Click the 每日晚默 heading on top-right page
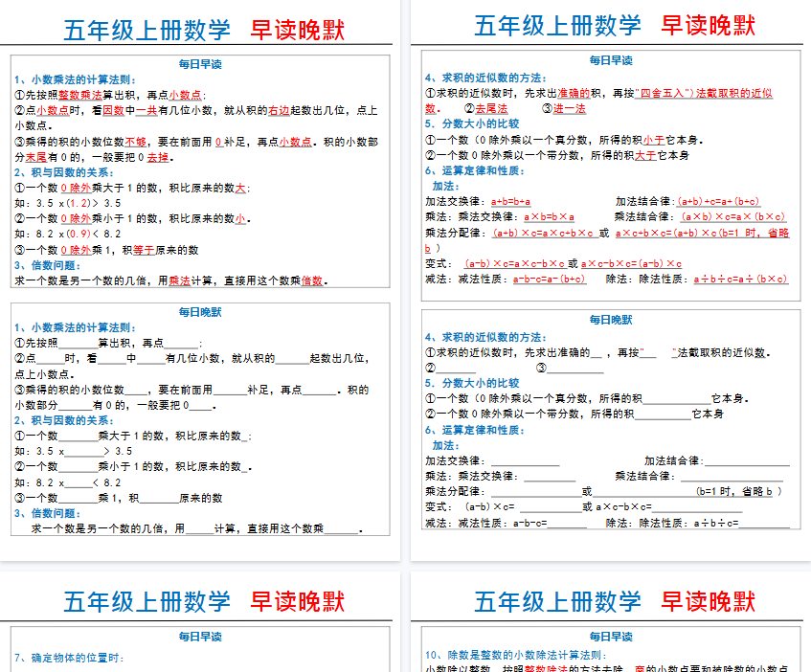This screenshot has width=811, height=672. [611, 320]
